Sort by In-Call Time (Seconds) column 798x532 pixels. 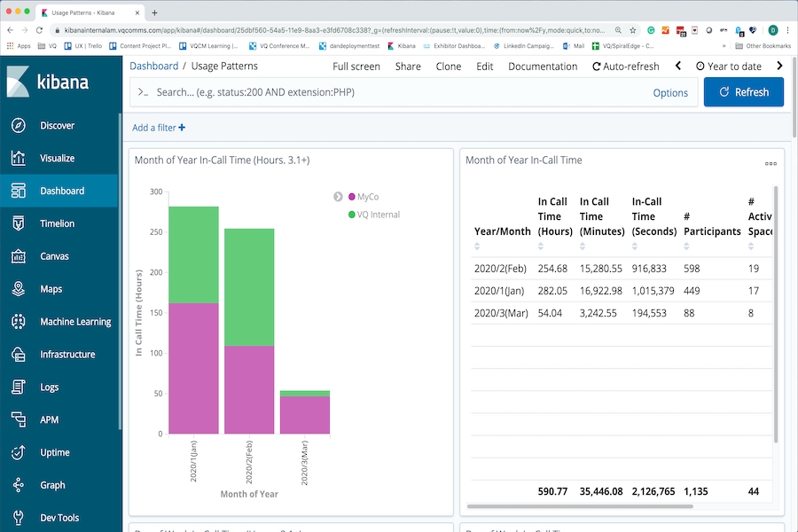[x=635, y=246]
